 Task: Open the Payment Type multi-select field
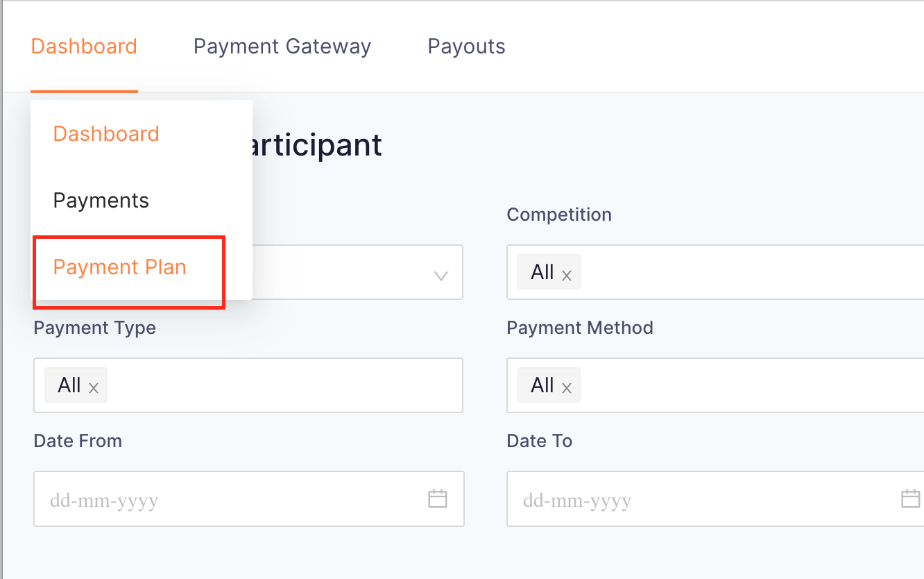248,385
